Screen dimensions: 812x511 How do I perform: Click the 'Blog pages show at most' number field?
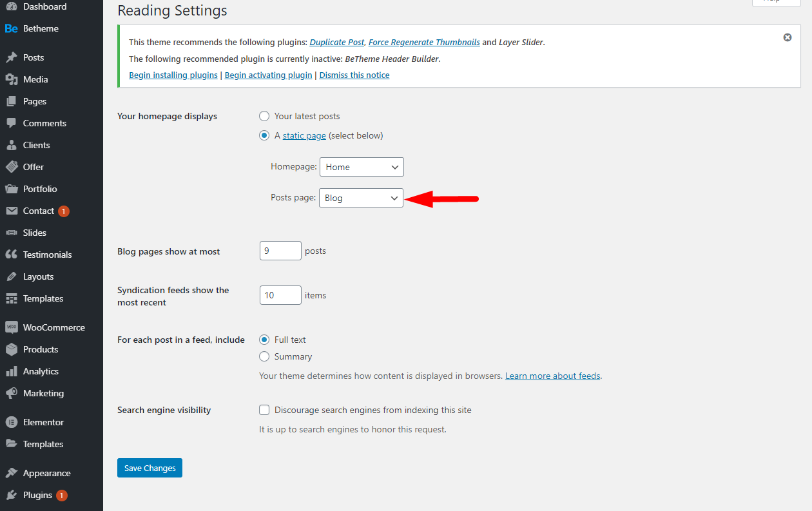tap(280, 251)
